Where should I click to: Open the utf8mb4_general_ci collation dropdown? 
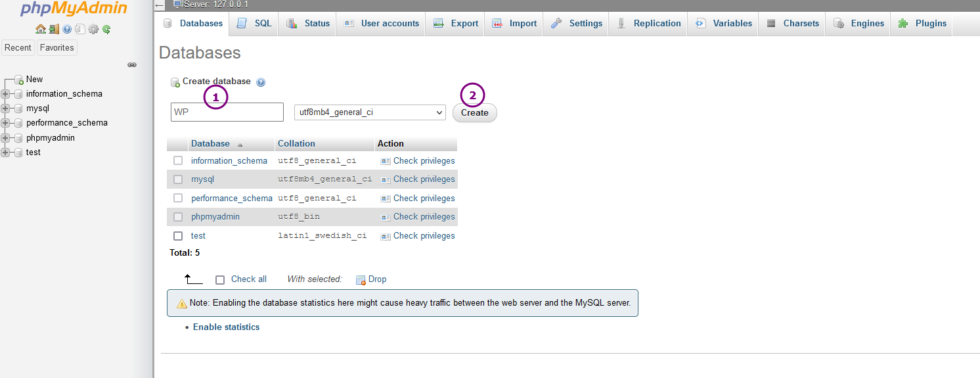pos(370,112)
